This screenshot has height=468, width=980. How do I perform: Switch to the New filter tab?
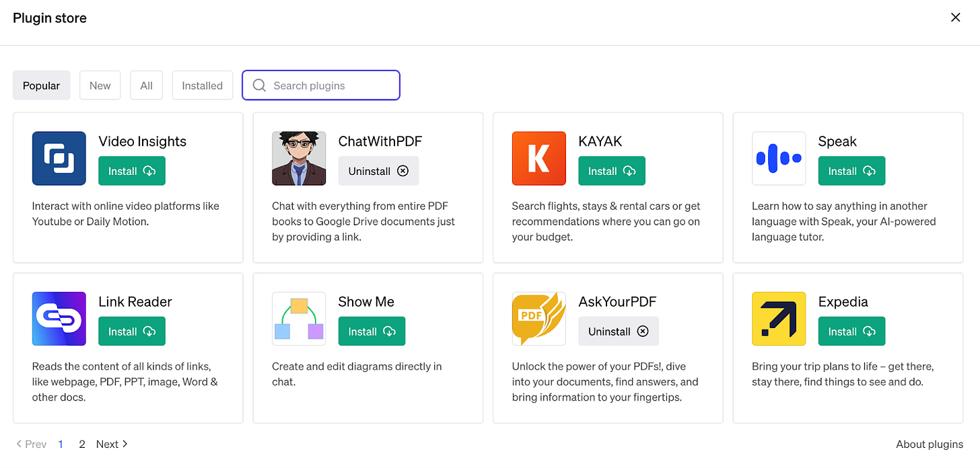click(100, 85)
